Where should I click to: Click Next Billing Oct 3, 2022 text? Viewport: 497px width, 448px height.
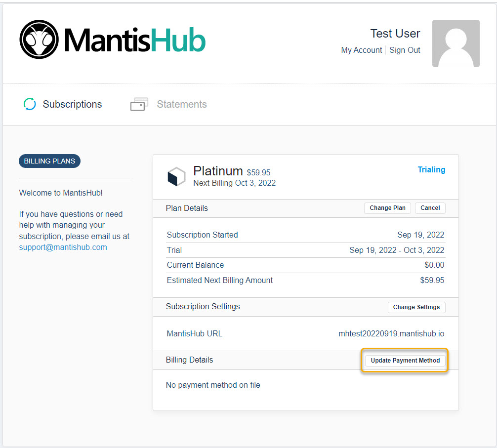(x=235, y=183)
